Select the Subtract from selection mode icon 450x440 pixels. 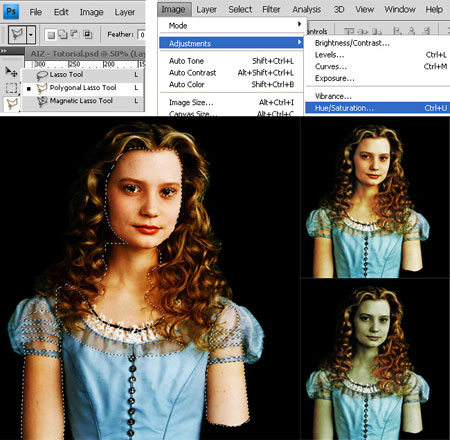(75, 34)
